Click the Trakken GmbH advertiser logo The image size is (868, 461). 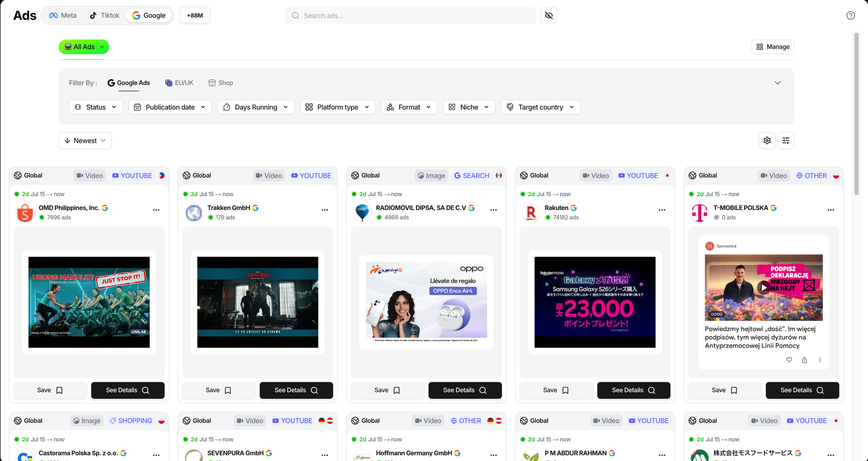(x=194, y=213)
